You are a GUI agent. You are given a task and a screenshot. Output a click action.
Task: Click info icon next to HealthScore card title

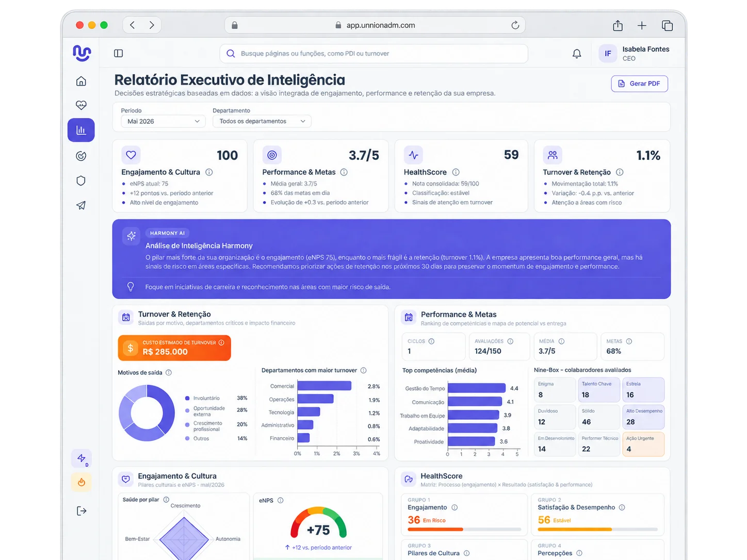456,172
